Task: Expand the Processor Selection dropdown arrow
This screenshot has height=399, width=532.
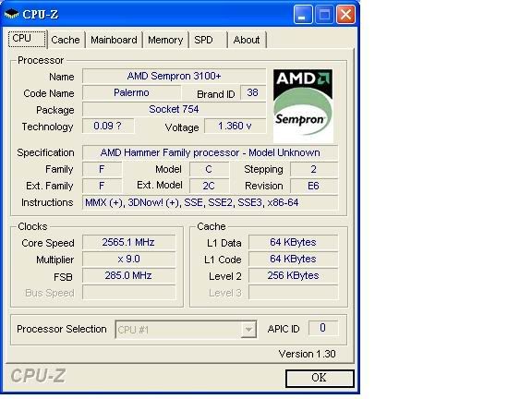Action: (248, 330)
